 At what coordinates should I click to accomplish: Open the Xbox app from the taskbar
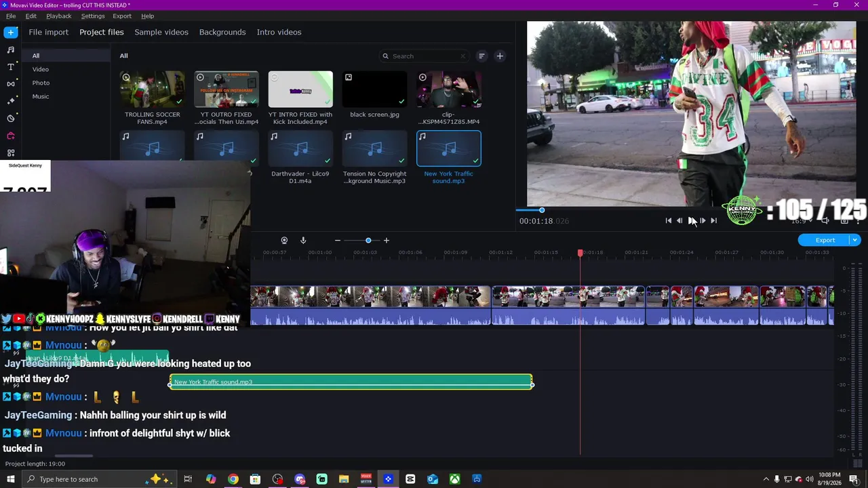click(x=454, y=479)
